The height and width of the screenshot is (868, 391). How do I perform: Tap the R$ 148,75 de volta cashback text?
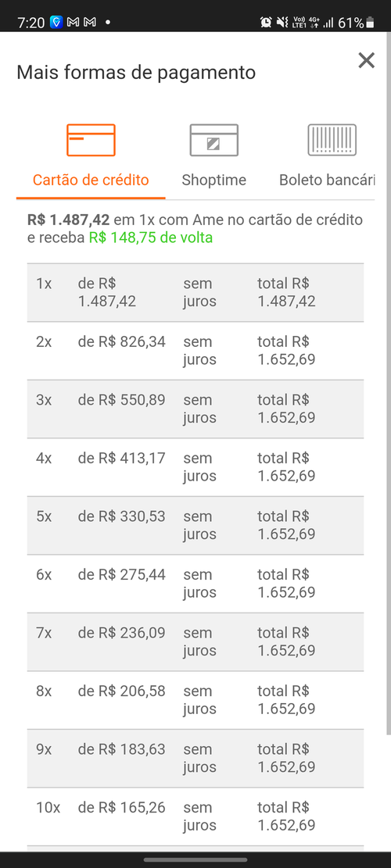151,238
